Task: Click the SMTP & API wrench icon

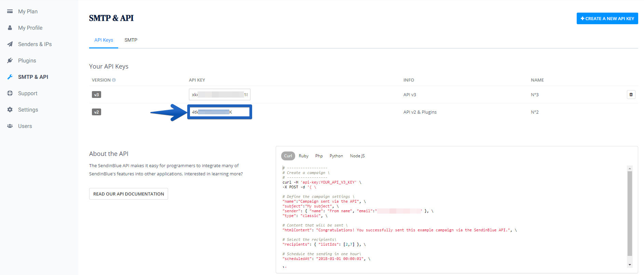Action: (10, 77)
